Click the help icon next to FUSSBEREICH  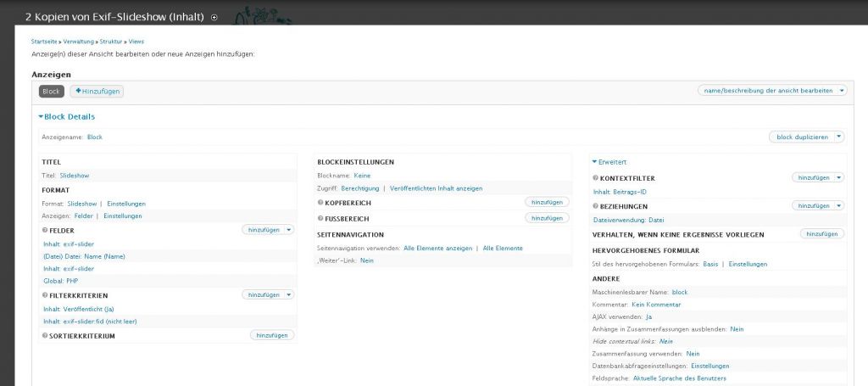(x=320, y=218)
